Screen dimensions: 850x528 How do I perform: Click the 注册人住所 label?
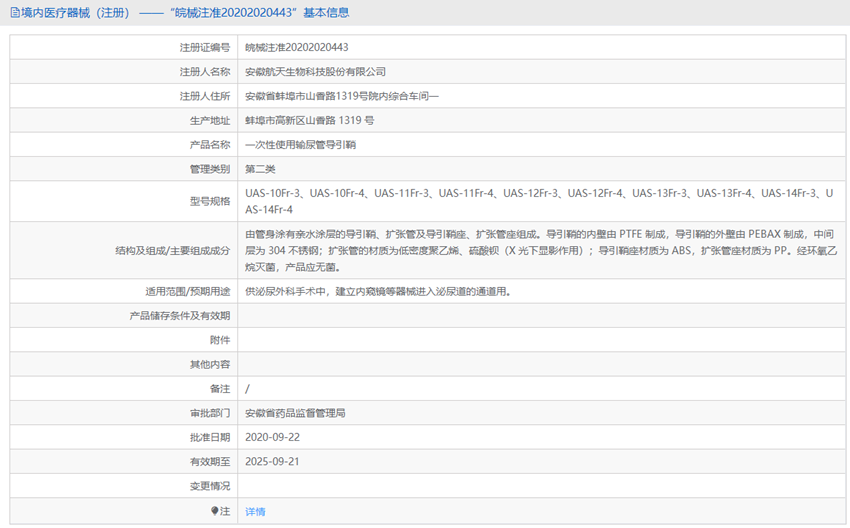click(205, 96)
